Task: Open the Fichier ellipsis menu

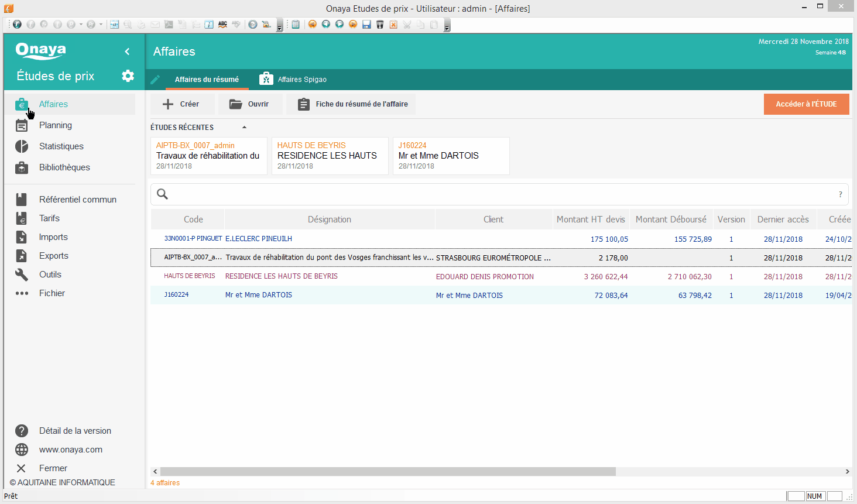Action: coord(22,293)
